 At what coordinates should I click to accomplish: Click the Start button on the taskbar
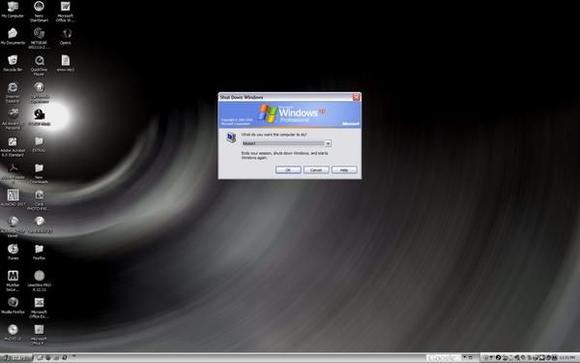coord(17,357)
